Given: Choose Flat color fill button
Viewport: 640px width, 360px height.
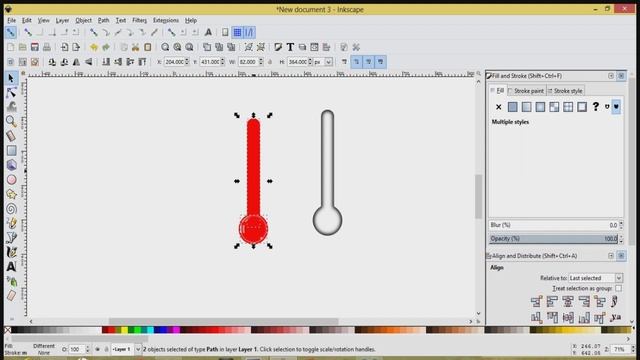Looking at the screenshot, I should coord(512,107).
